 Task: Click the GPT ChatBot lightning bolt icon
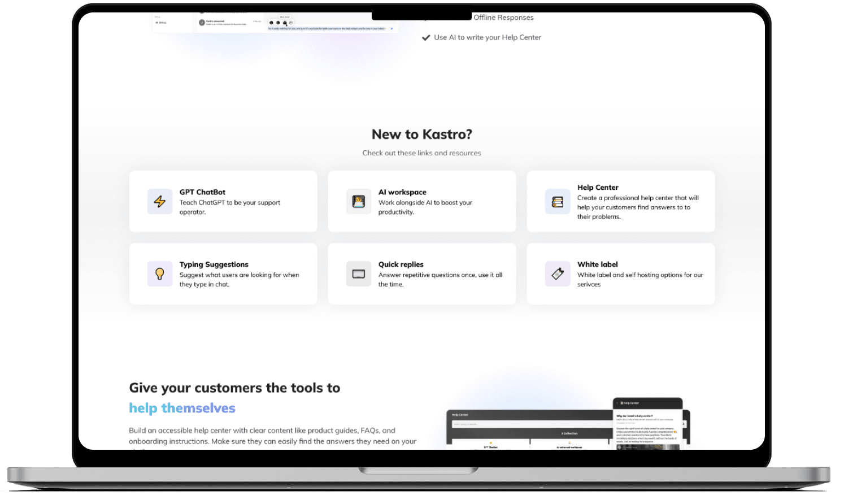click(x=160, y=202)
